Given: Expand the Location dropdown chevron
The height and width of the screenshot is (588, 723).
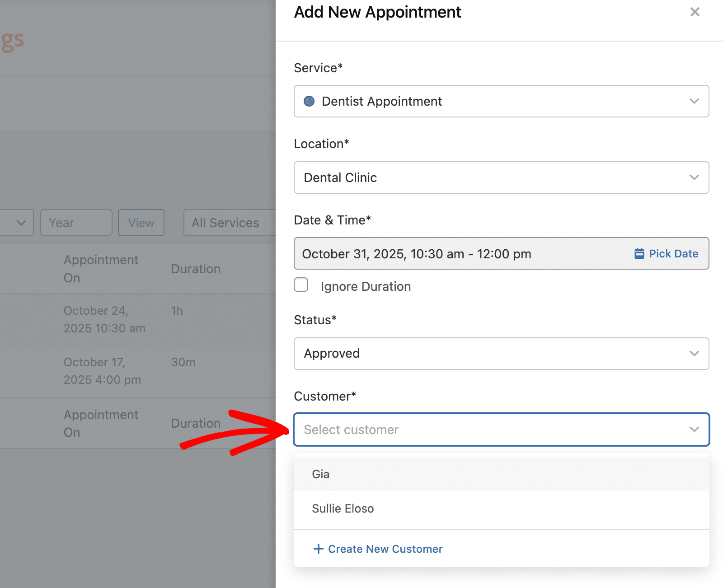Looking at the screenshot, I should point(694,177).
